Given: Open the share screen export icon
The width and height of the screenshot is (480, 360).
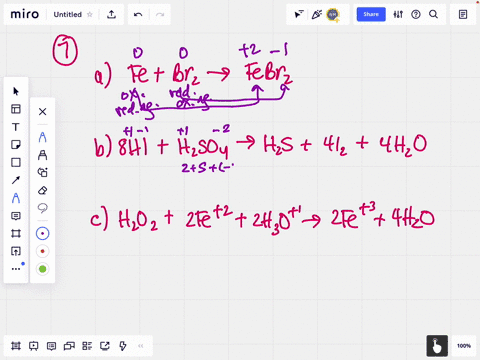Looking at the screenshot, I should point(105,346).
